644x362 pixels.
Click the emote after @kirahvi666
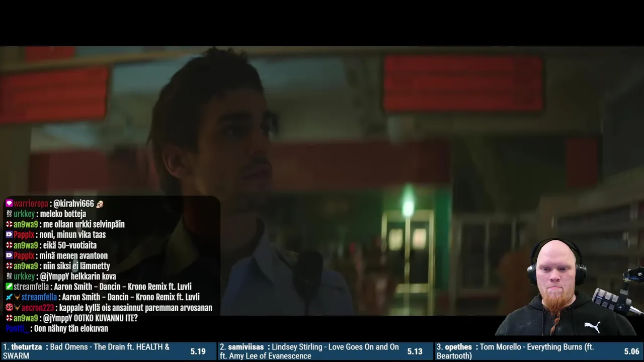[100, 204]
